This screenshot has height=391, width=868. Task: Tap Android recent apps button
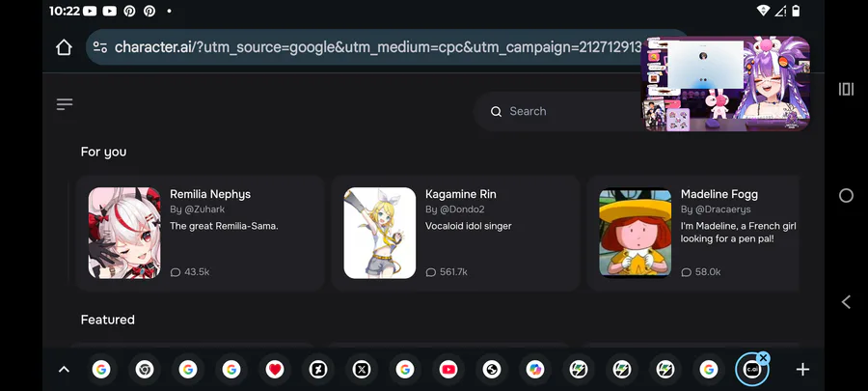tap(846, 89)
